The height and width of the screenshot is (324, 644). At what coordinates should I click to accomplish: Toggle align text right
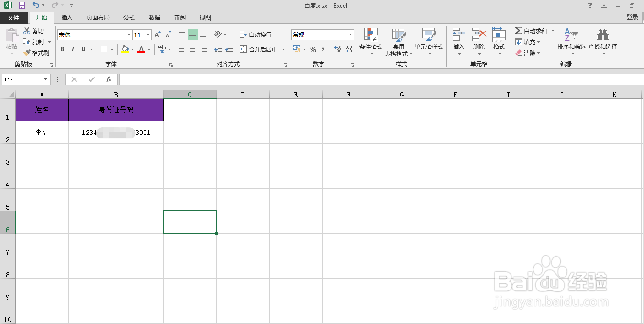click(203, 49)
